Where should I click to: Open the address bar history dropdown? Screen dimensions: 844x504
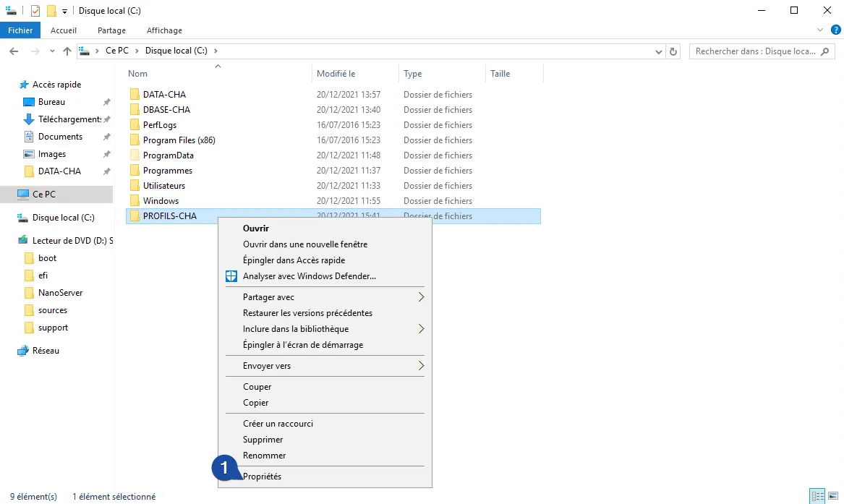pyautogui.click(x=658, y=51)
